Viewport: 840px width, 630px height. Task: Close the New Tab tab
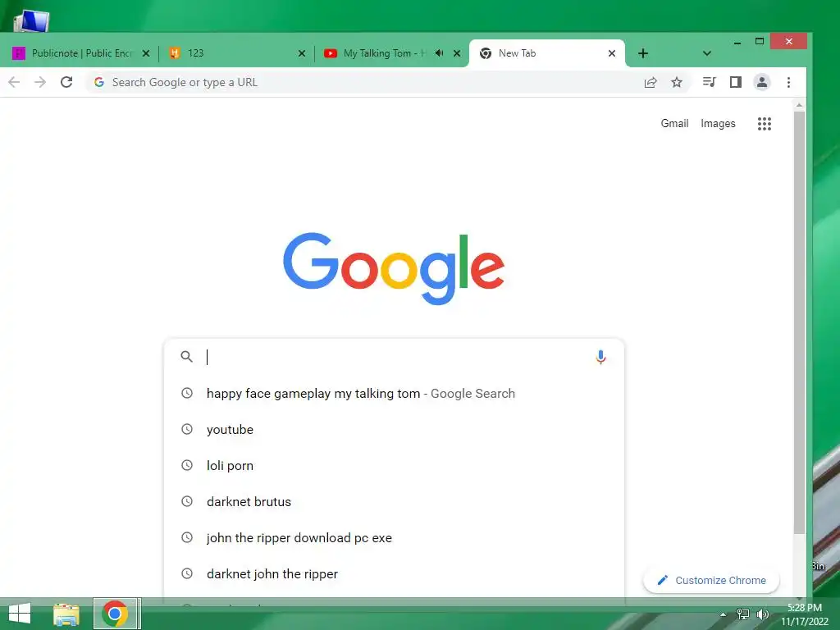(612, 53)
